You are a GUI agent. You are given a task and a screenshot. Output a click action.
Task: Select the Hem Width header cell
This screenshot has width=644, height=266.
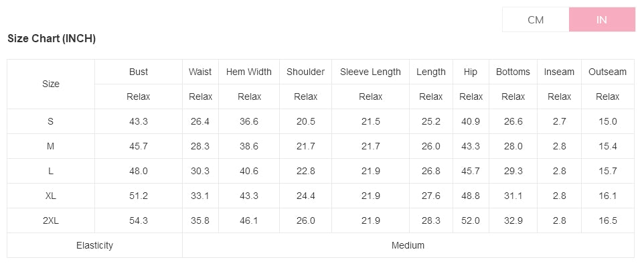[x=249, y=72]
